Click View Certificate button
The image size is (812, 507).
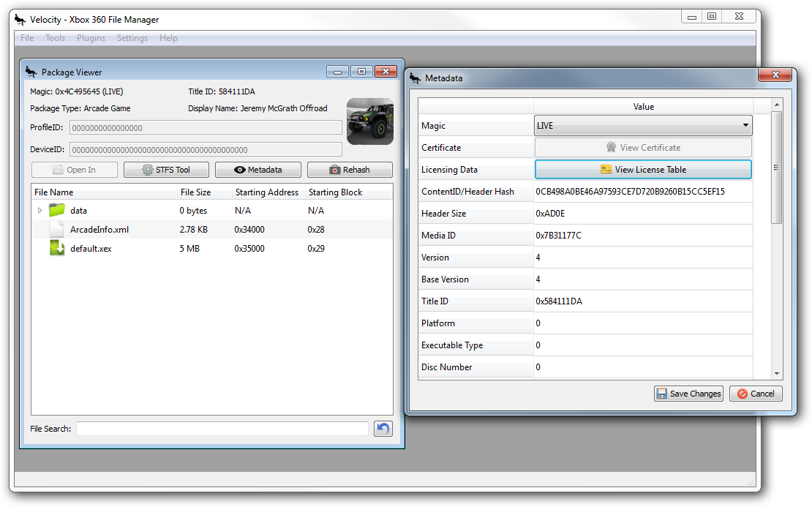point(643,148)
